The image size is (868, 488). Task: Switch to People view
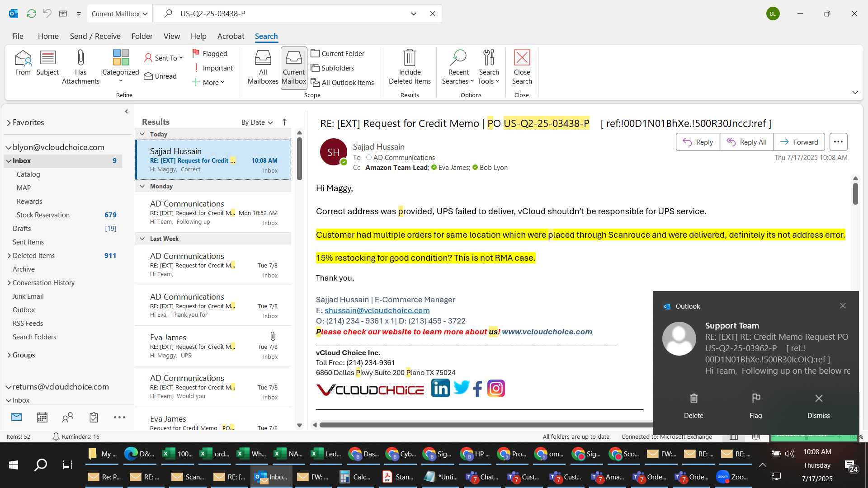coord(68,417)
